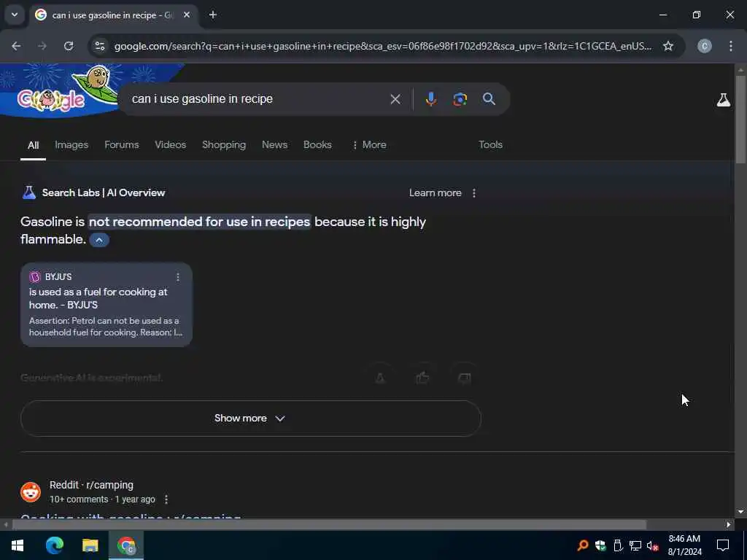Open the Reddit r/camping result source
The width and height of the screenshot is (747, 560).
pos(91,485)
